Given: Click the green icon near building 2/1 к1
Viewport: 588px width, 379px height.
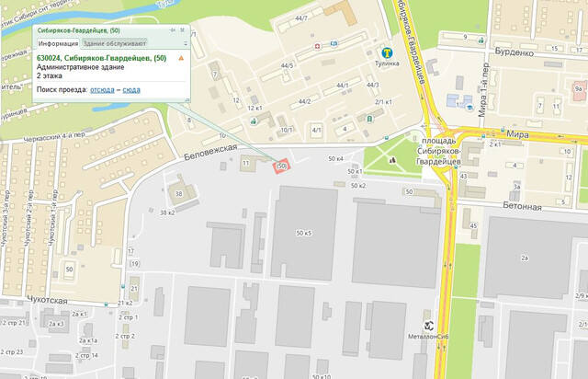Looking at the screenshot, I should pos(369,119).
